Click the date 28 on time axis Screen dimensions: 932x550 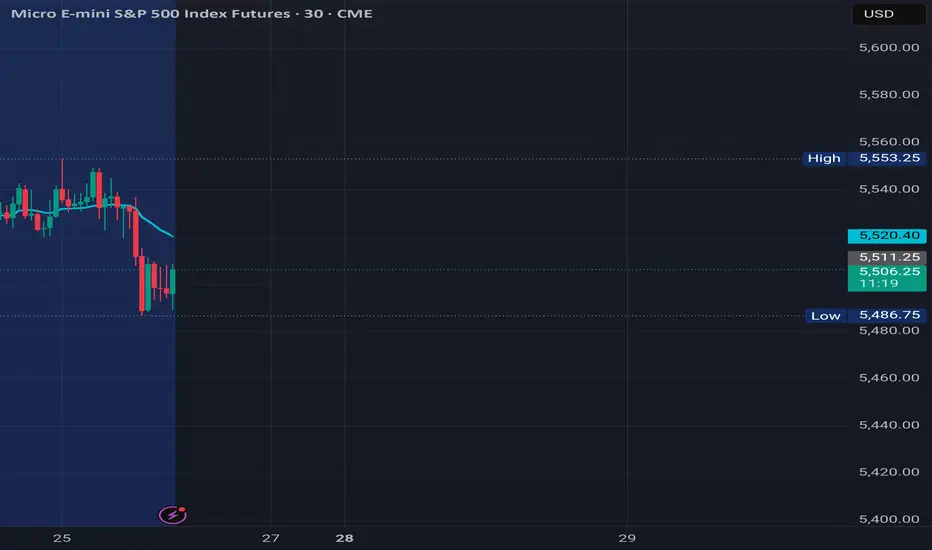tap(345, 538)
